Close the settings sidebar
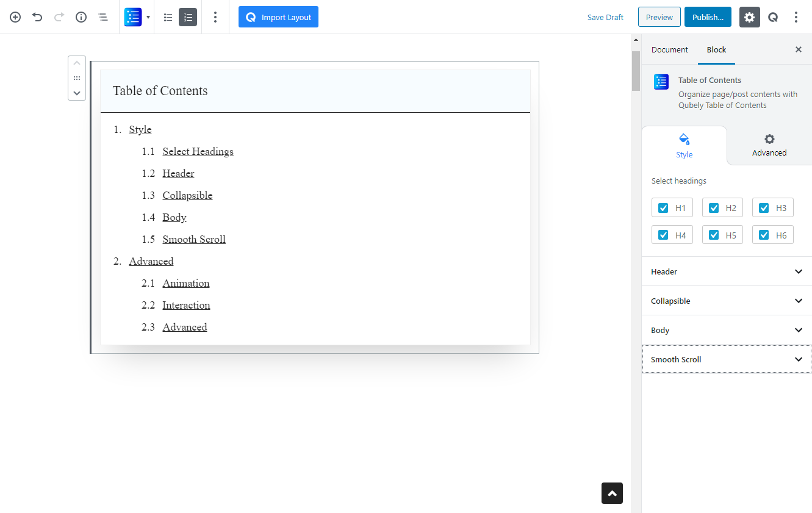The image size is (812, 513). coord(799,49)
